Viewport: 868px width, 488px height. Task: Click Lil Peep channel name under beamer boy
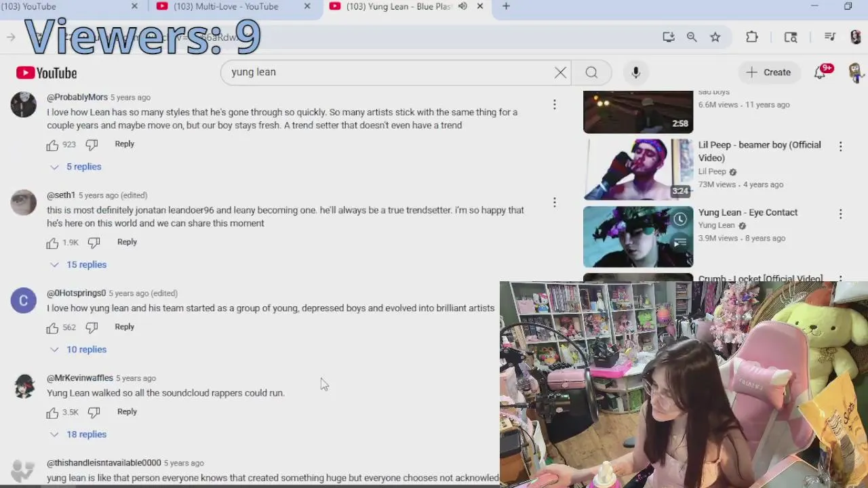pos(712,172)
